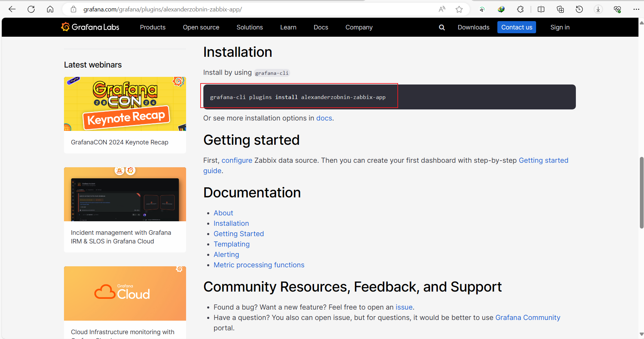Open Metric processing functions link

tap(259, 265)
